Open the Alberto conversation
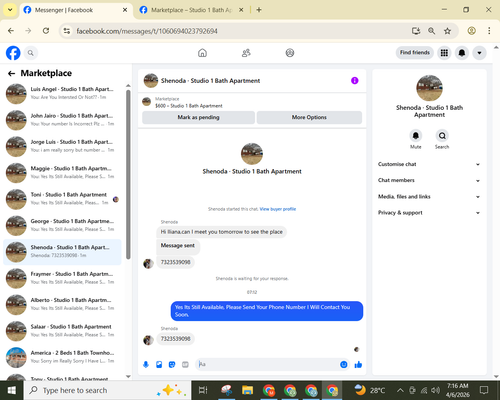The image size is (500, 400). pos(62,304)
